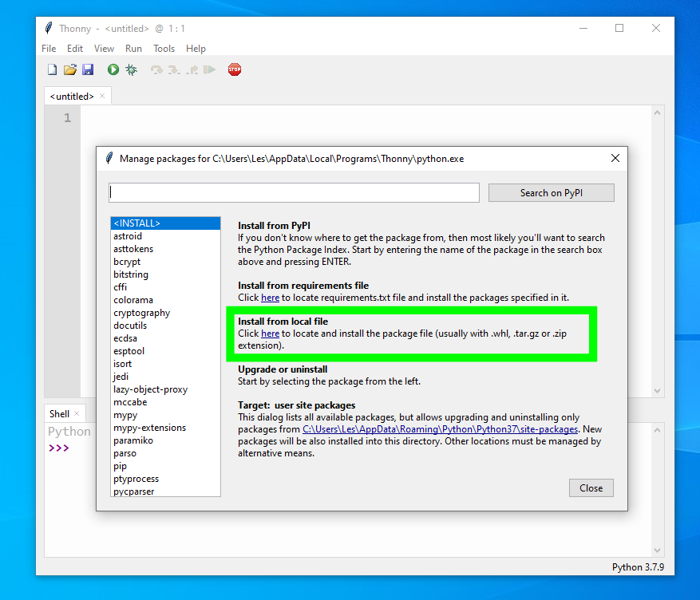Open the Run menu

[x=133, y=48]
